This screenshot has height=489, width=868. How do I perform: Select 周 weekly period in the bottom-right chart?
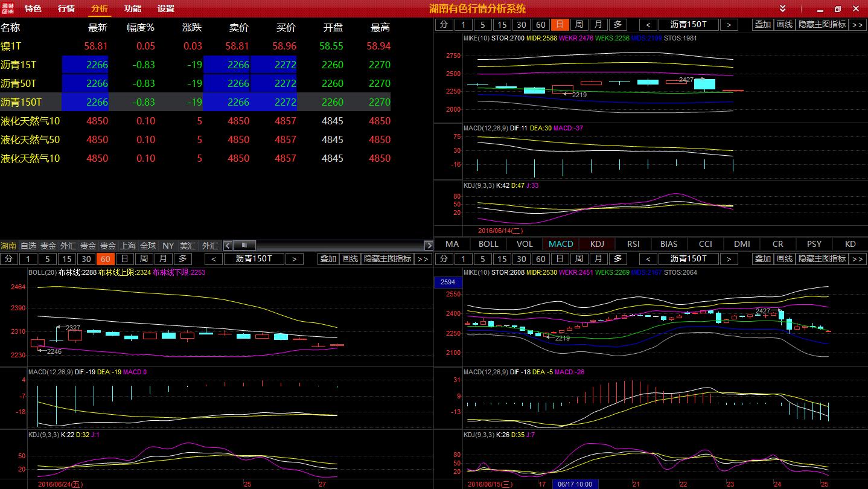579,259
